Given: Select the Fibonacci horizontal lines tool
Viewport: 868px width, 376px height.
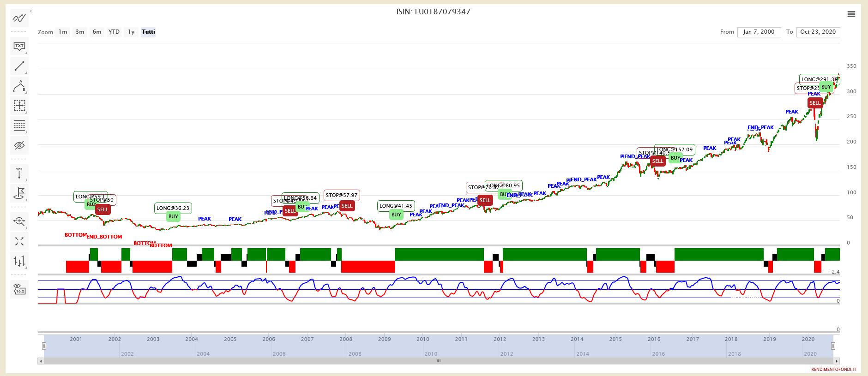Looking at the screenshot, I should (19, 125).
